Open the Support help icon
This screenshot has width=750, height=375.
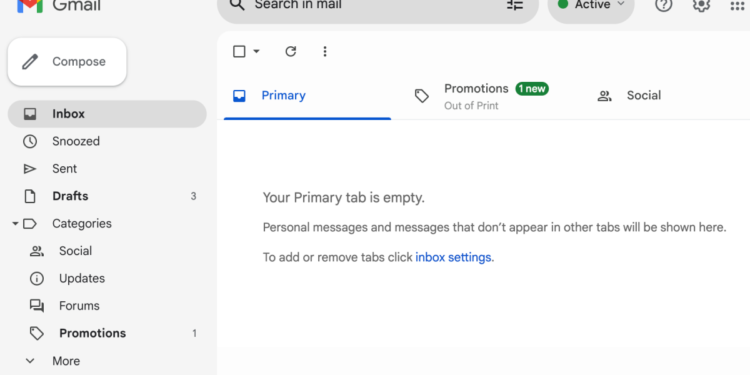[663, 4]
